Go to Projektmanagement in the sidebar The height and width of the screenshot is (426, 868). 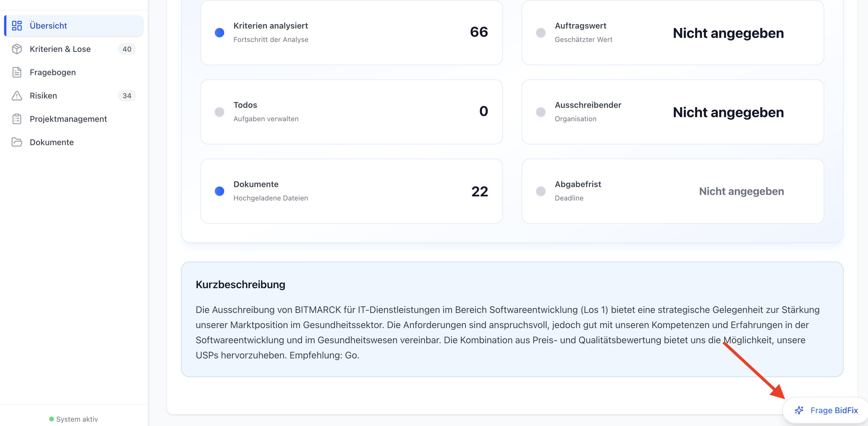[x=68, y=119]
